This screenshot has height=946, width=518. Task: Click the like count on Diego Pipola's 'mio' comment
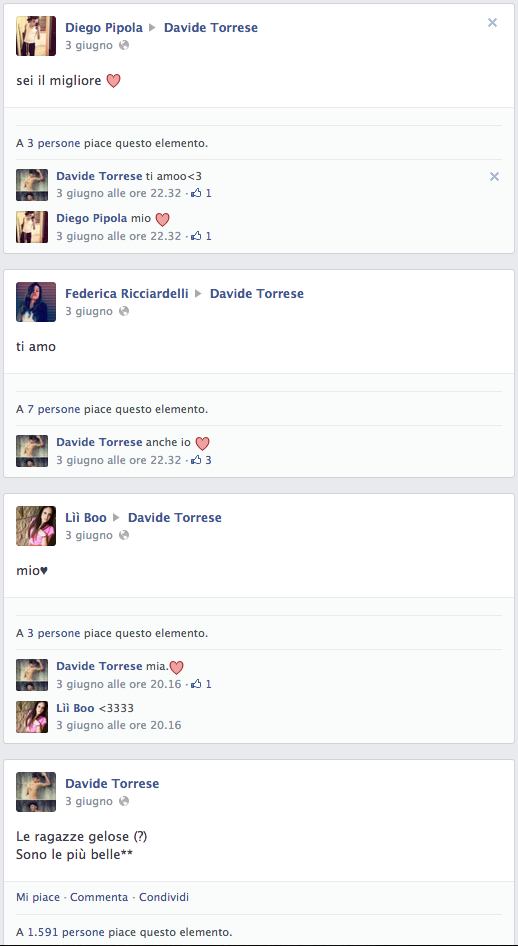pos(201,236)
